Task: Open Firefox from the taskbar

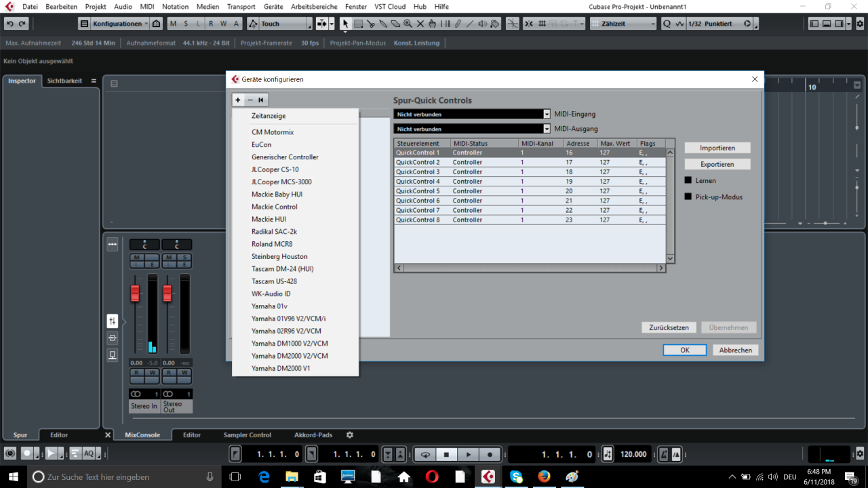Action: (544, 476)
